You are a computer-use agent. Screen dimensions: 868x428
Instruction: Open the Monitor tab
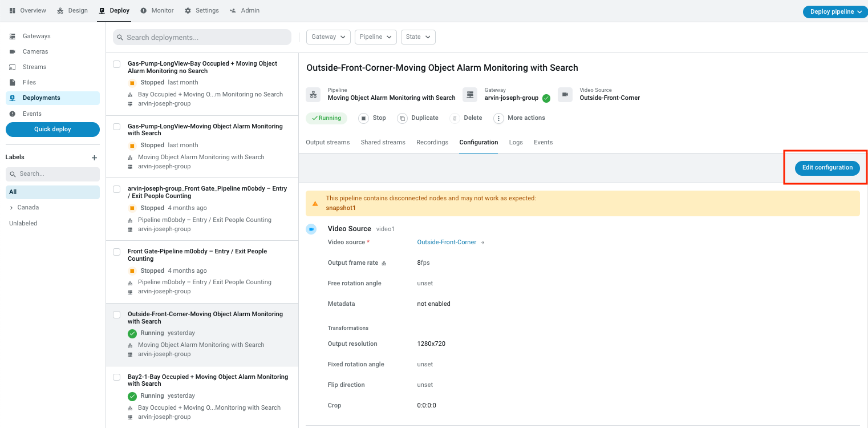click(x=157, y=10)
